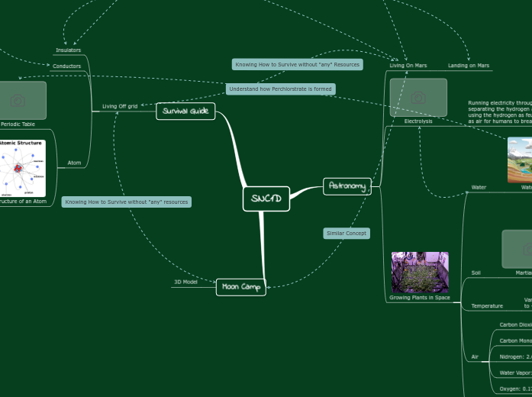Select the Landing on Mars topic
This screenshot has height=397, width=532.
(469, 66)
